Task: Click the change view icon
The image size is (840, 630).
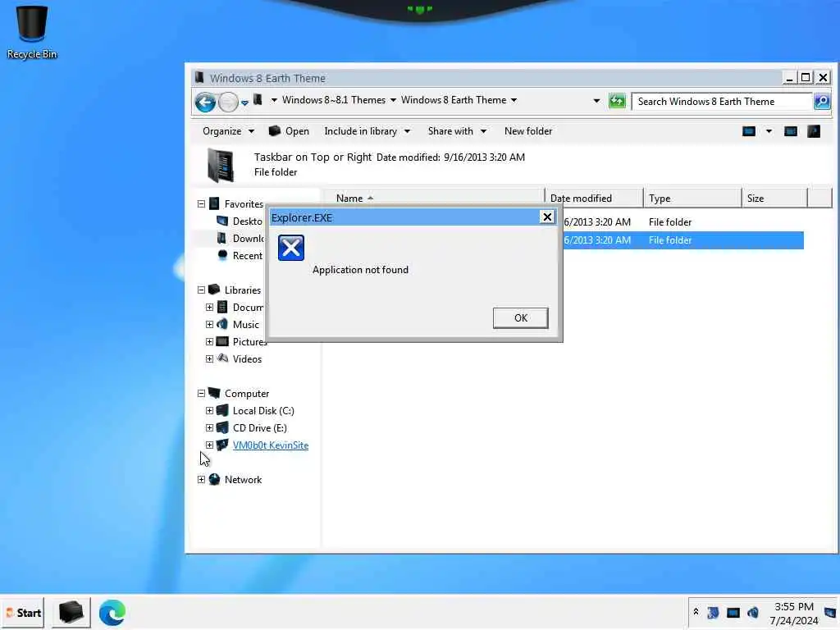Action: [x=749, y=131]
